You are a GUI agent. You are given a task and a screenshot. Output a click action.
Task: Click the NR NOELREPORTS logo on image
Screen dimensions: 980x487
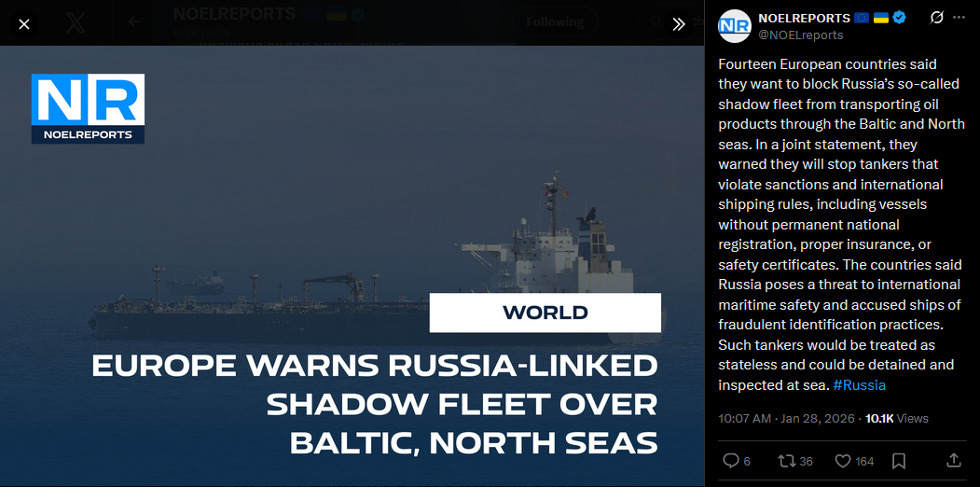(89, 109)
